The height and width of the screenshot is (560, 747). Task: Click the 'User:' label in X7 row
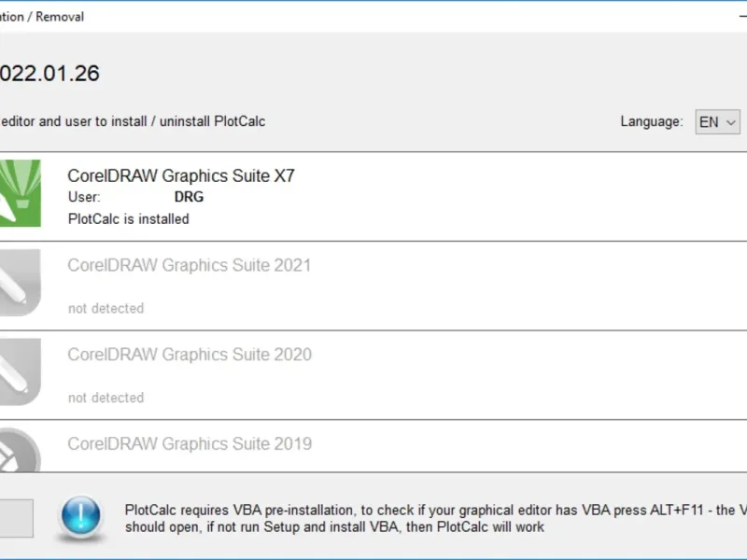pos(84,197)
